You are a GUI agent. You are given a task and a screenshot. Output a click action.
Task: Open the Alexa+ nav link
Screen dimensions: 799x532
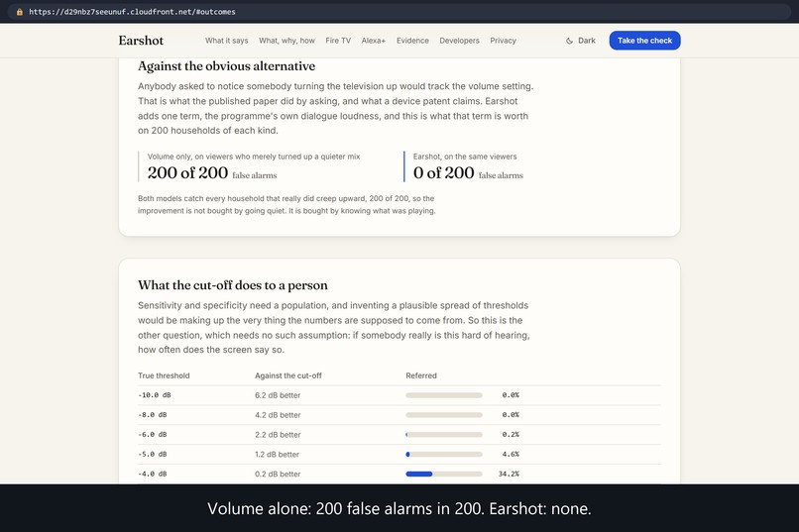(x=374, y=41)
